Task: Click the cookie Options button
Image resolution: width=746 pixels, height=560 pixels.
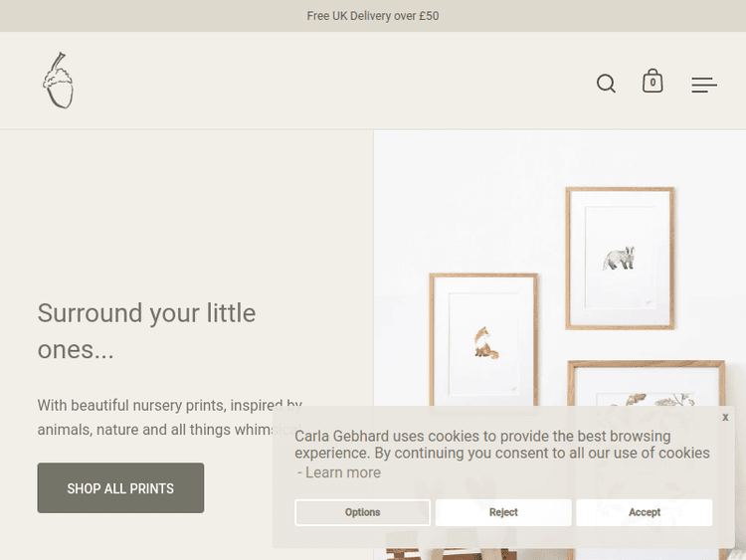Action: 362,512
